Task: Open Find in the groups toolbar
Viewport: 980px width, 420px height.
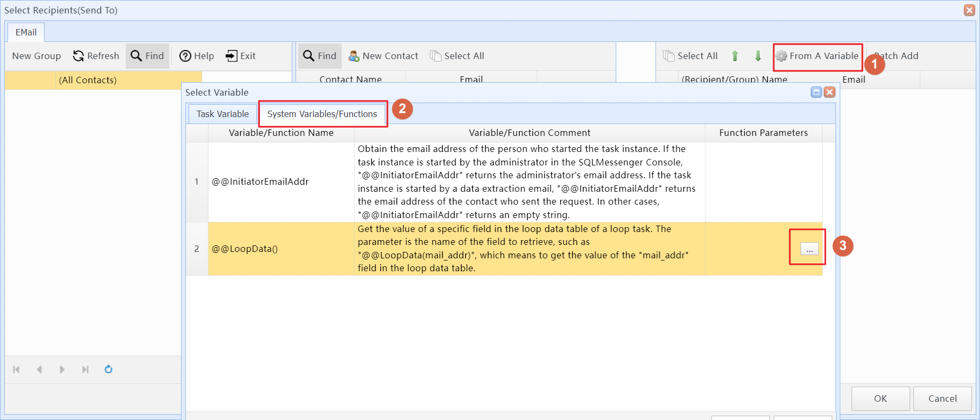Action: [x=147, y=56]
